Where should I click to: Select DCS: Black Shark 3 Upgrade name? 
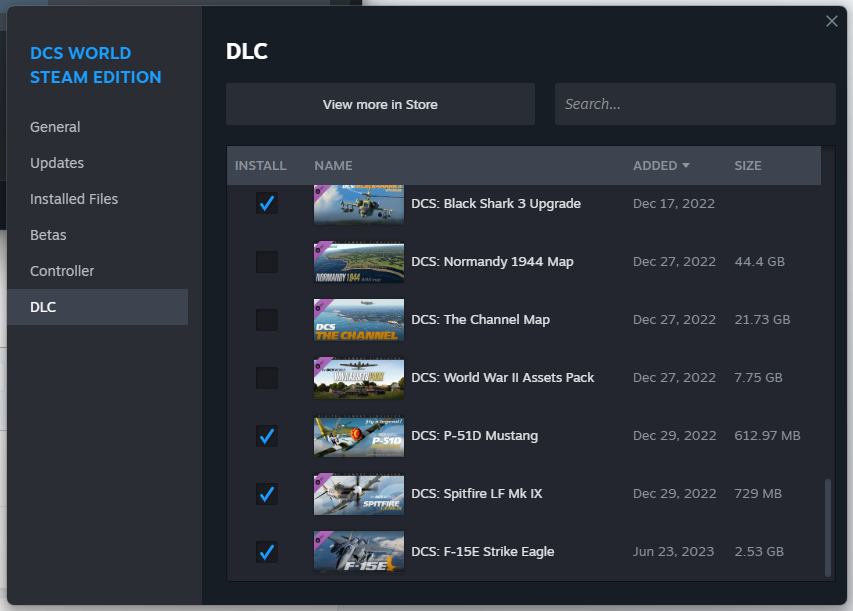coord(496,203)
